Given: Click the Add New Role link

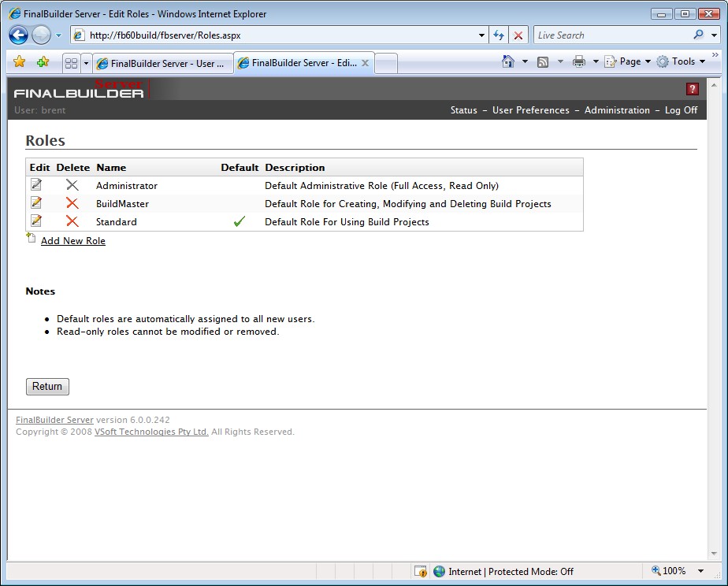Looking at the screenshot, I should [x=73, y=241].
